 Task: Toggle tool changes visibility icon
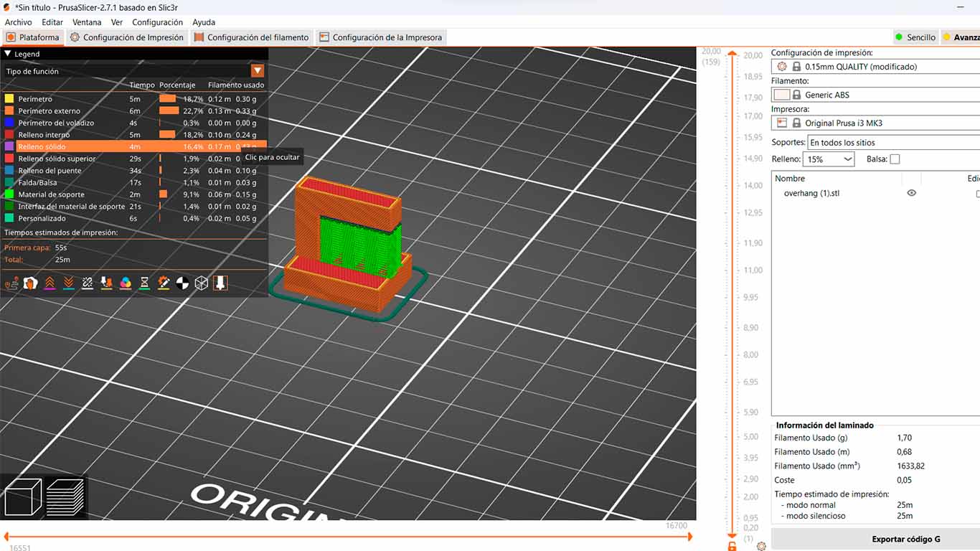pyautogui.click(x=106, y=283)
